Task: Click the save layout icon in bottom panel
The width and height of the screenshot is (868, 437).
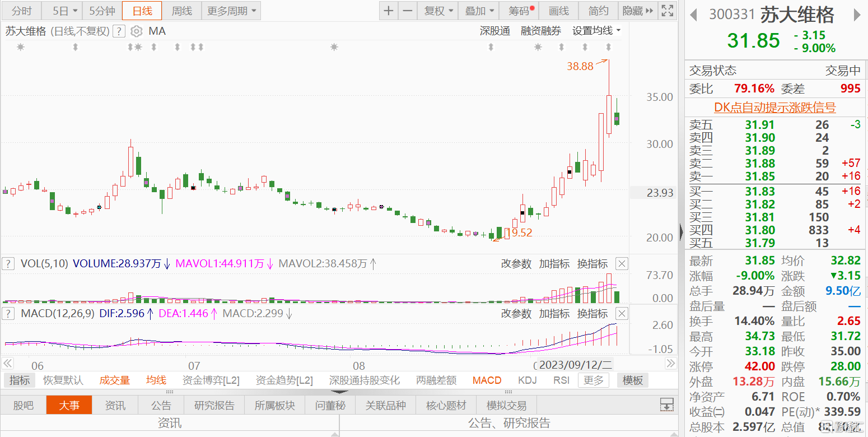Action: click(x=667, y=405)
